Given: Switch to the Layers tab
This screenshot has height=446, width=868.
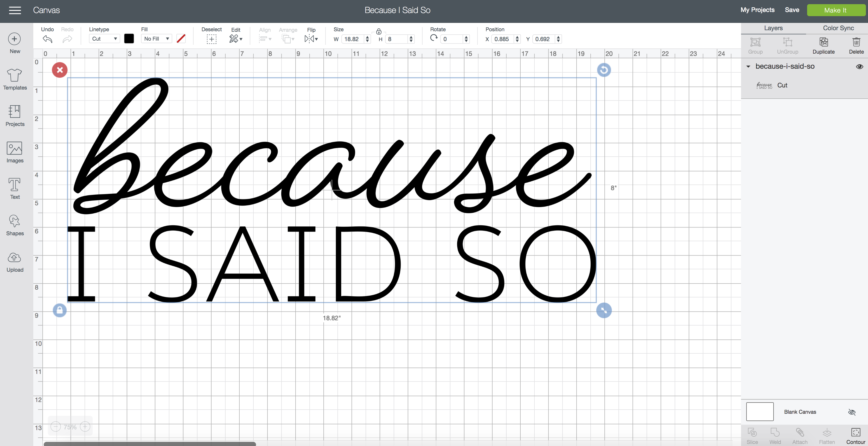Looking at the screenshot, I should (x=773, y=28).
